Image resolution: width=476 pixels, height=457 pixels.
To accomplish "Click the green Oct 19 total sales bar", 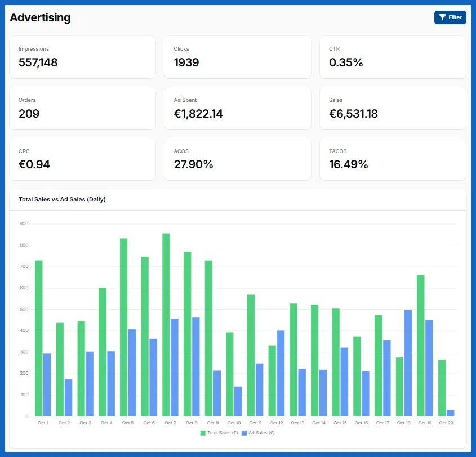I will 421,346.
